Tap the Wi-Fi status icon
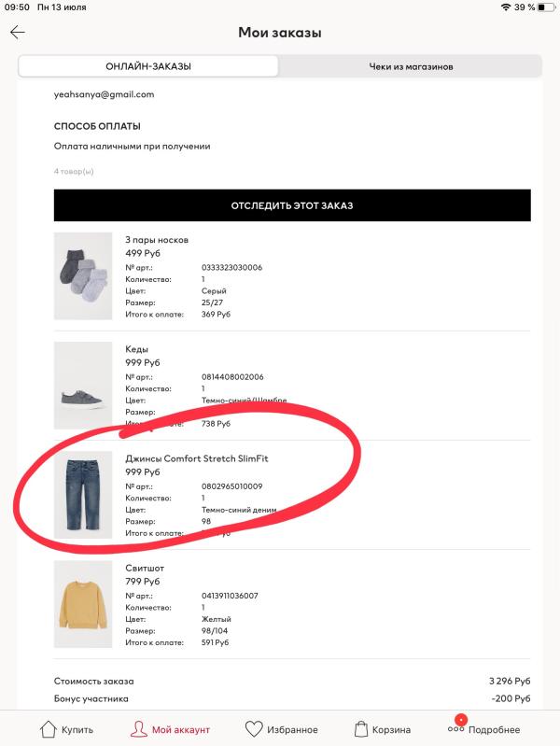The height and width of the screenshot is (746, 560). coord(506,7)
